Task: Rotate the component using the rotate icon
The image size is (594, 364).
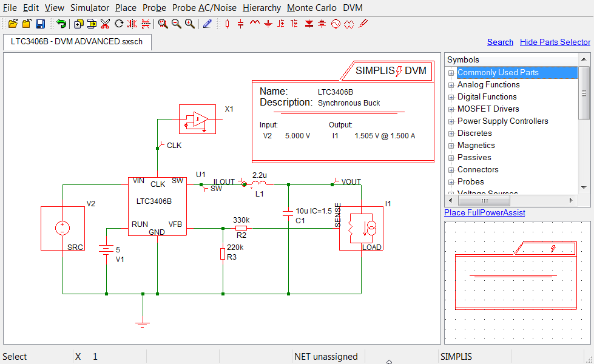Action: (x=119, y=24)
